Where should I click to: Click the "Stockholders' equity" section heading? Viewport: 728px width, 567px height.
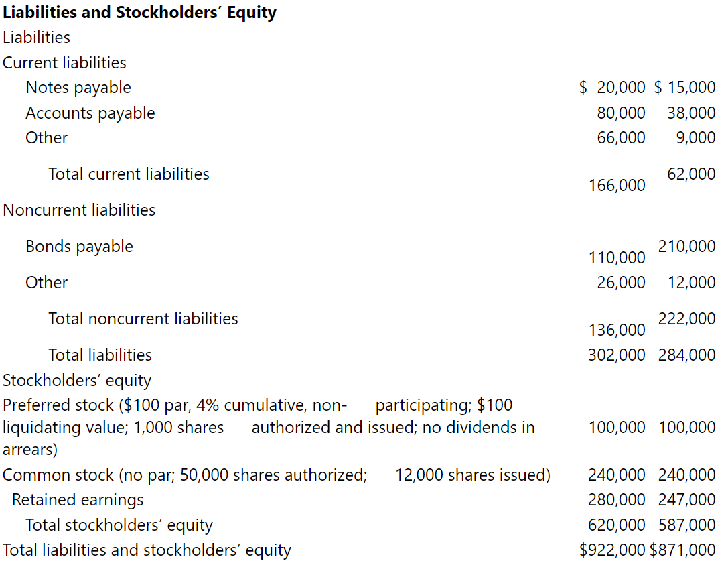[x=77, y=381]
